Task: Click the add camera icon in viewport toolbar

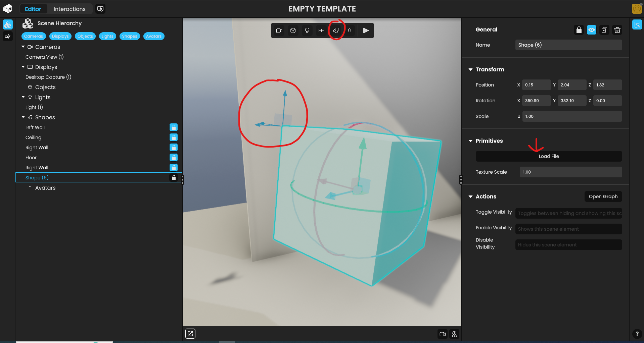Action: point(279,31)
